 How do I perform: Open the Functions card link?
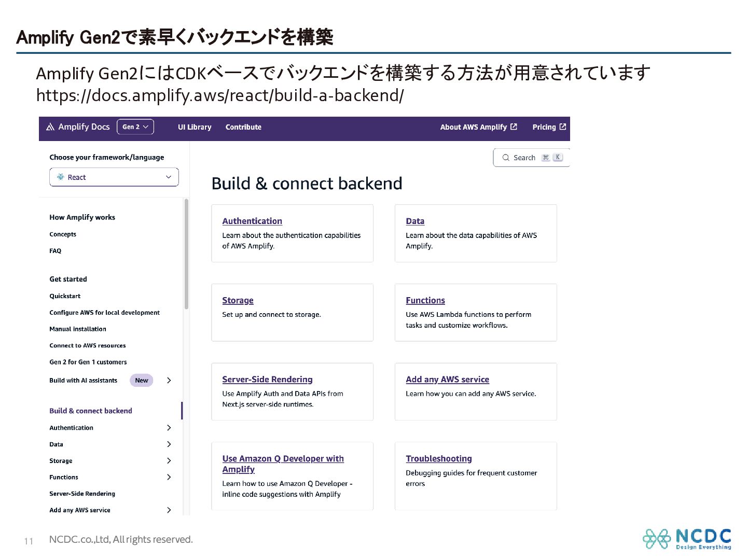(x=425, y=300)
